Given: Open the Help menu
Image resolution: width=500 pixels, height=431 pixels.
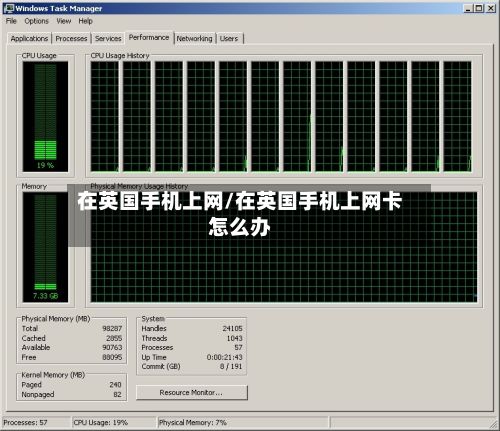Looking at the screenshot, I should click(x=85, y=21).
